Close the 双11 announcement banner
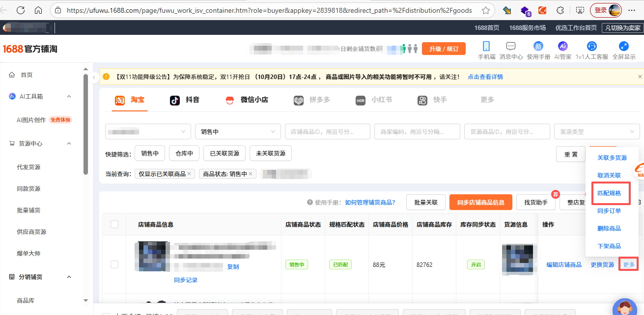Screen dimensions: 644x315 (640, 77)
